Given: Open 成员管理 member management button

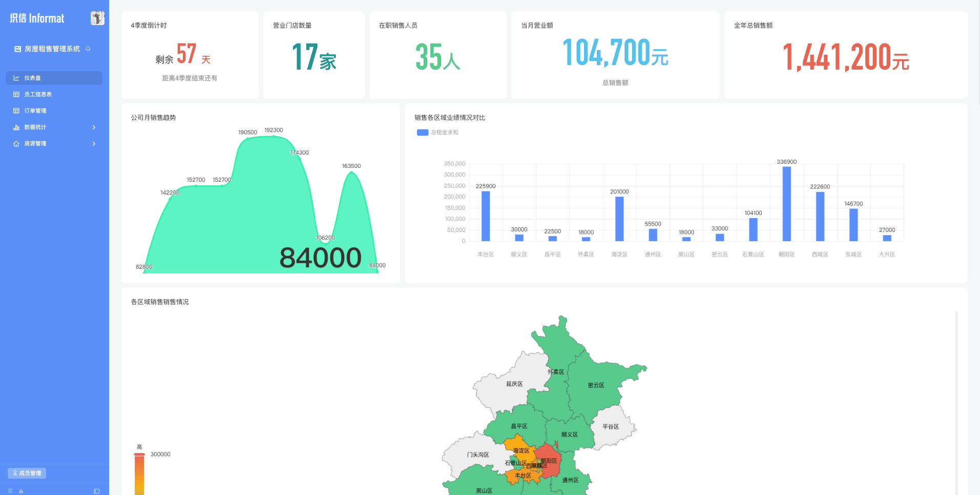Looking at the screenshot, I should [x=27, y=473].
